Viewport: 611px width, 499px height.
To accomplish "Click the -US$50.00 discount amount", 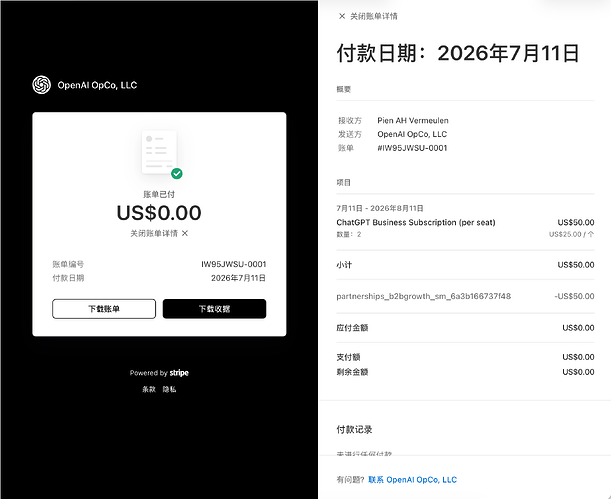I will pyautogui.click(x=574, y=296).
